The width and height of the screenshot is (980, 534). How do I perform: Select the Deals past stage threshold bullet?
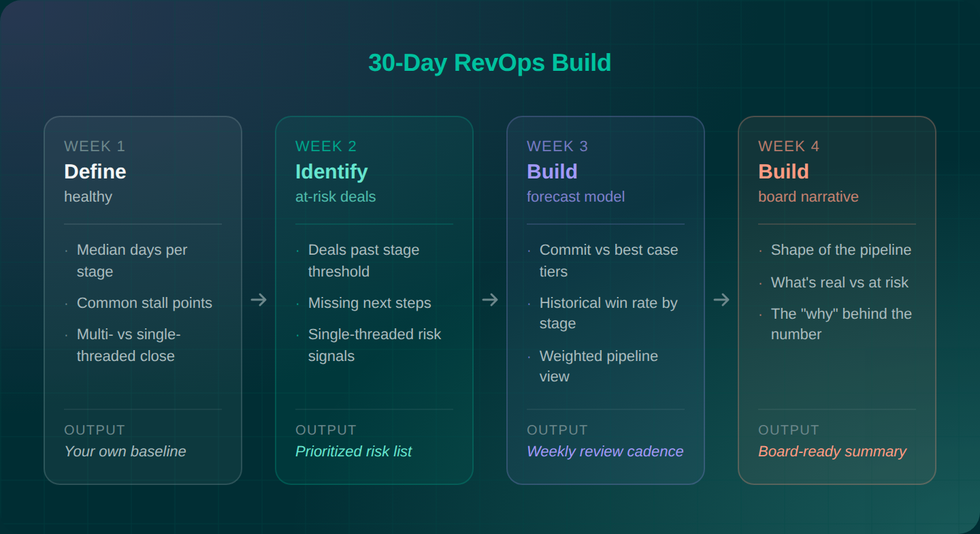(x=363, y=260)
